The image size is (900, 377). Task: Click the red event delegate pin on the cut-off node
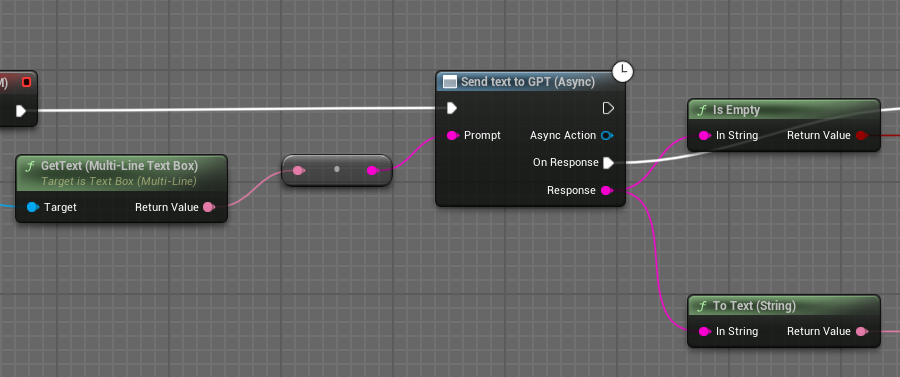click(26, 82)
